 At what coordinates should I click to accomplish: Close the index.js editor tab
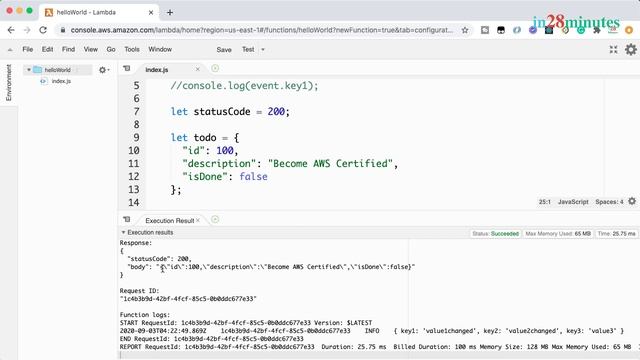(198, 69)
